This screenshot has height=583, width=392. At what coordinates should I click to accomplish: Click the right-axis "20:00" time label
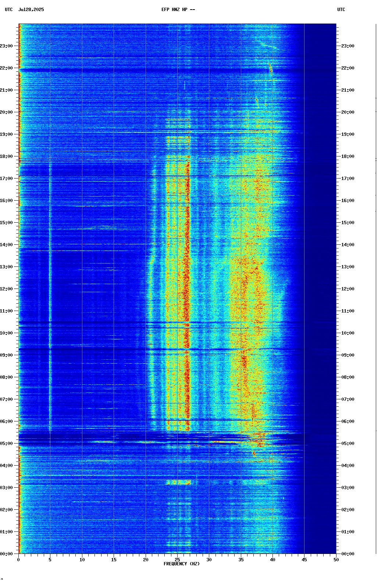(x=348, y=112)
